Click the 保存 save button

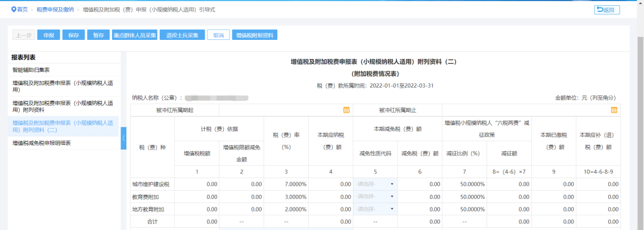73,35
